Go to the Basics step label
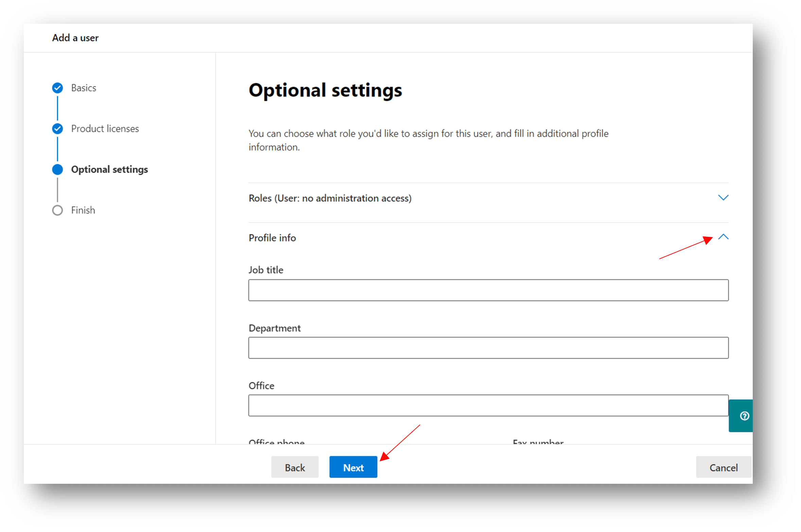 (x=84, y=88)
